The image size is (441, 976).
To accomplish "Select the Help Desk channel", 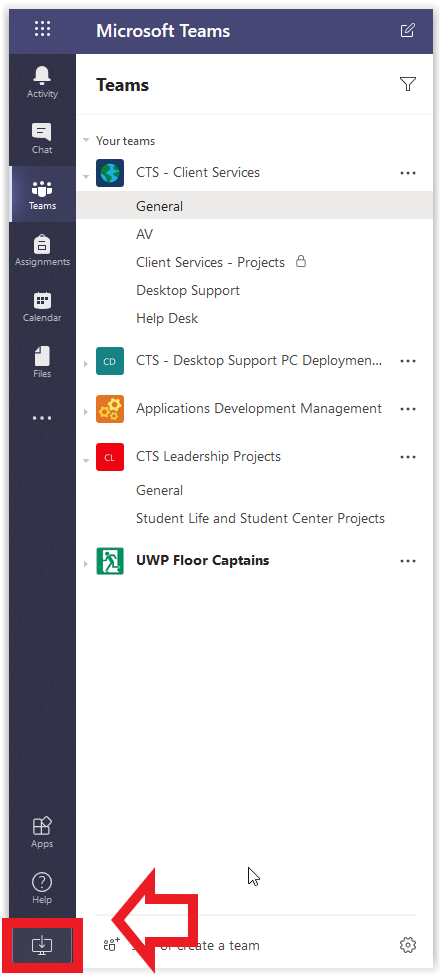I will point(167,318).
